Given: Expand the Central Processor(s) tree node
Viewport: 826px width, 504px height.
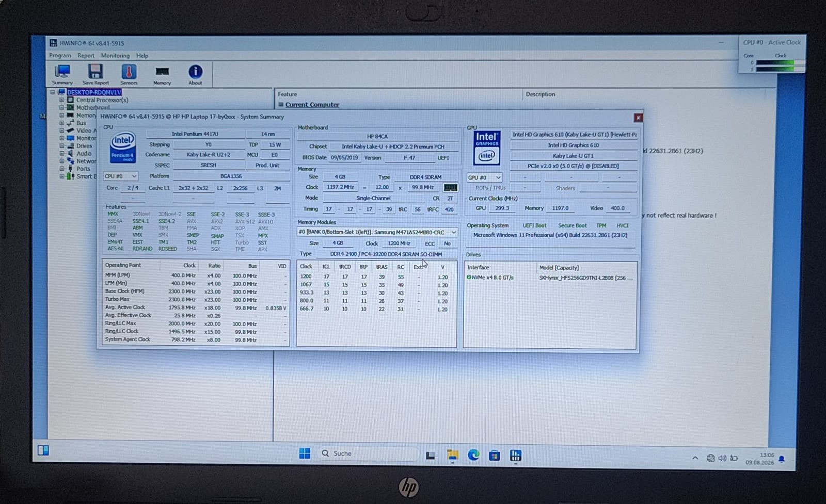Looking at the screenshot, I should (x=61, y=100).
